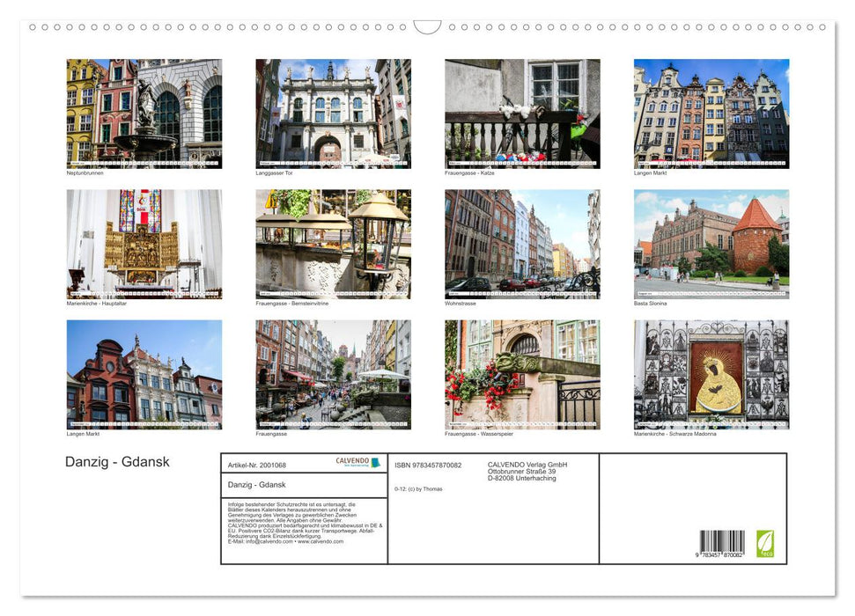855x616 pixels.
Task: Select the Basta Slonina tower photo
Action: tap(711, 240)
